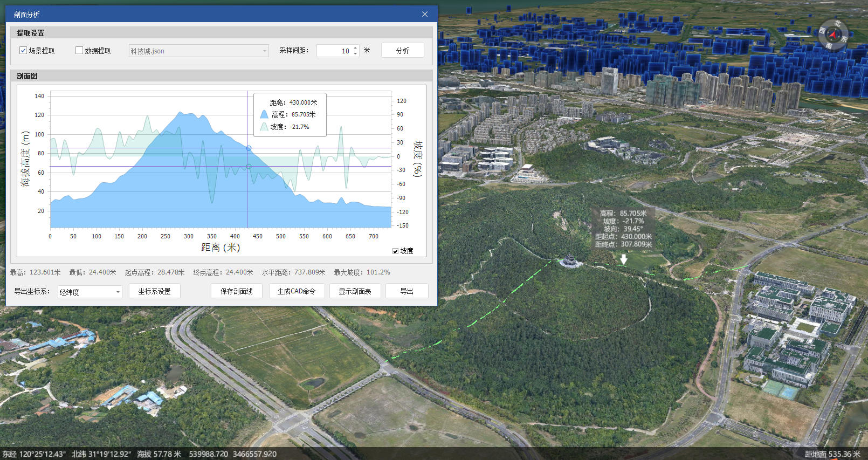
Task: Click the white arrow marker on the hill
Action: click(624, 259)
